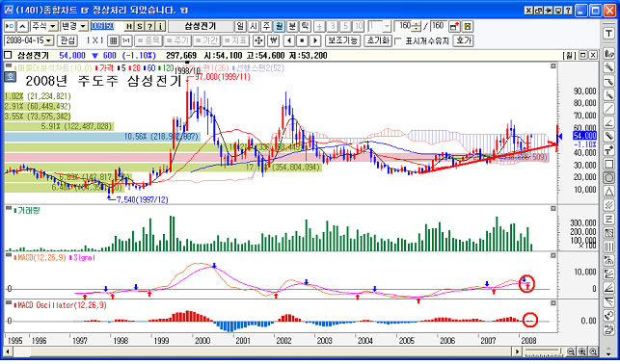Select the straight line drawing tool
The width and height of the screenshot is (620, 364).
pyautogui.click(x=608, y=109)
